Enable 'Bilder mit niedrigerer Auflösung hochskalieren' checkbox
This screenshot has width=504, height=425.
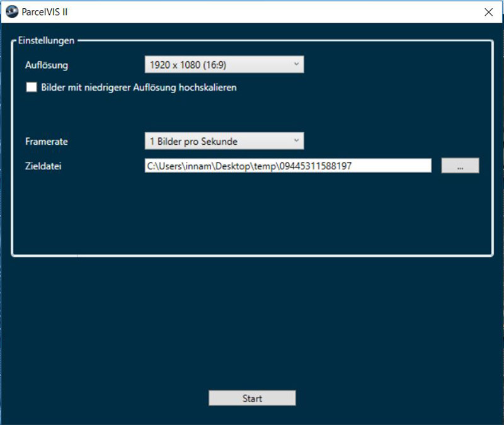click(x=31, y=87)
